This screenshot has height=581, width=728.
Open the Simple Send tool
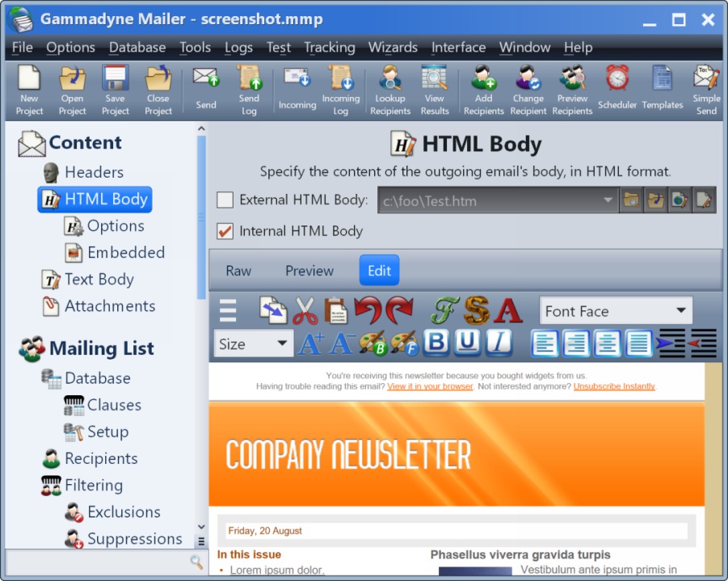705,85
